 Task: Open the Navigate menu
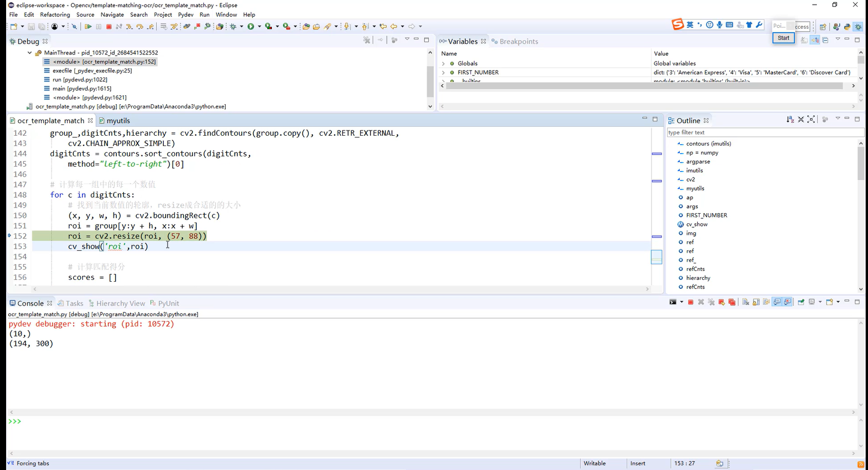click(x=112, y=15)
